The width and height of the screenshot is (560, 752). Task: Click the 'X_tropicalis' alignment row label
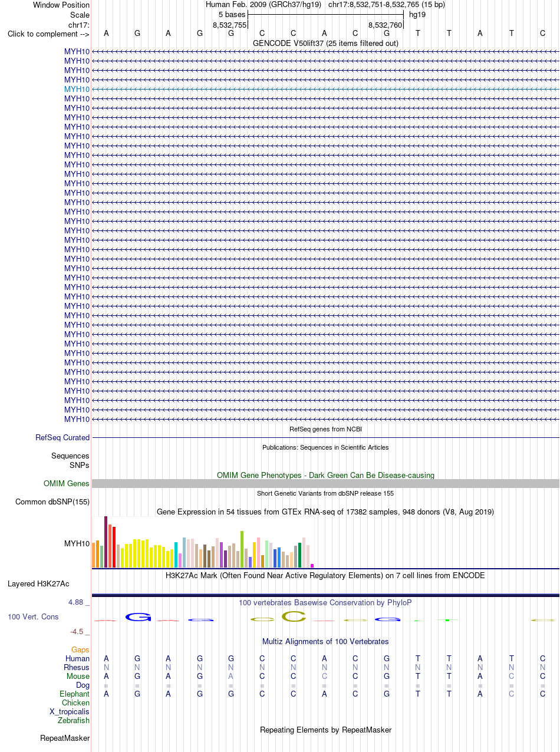point(70,711)
